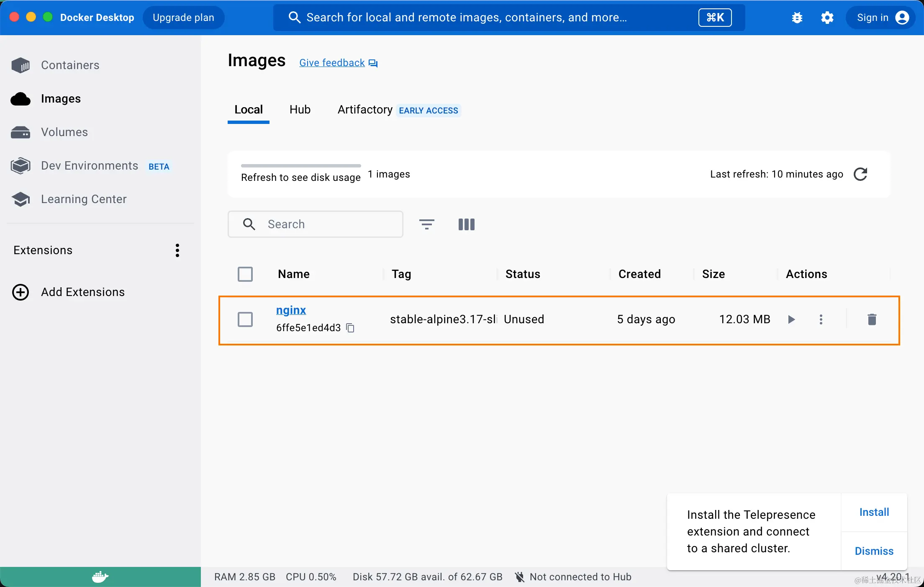This screenshot has width=924, height=587.
Task: Open settings via gear icon
Action: click(827, 18)
